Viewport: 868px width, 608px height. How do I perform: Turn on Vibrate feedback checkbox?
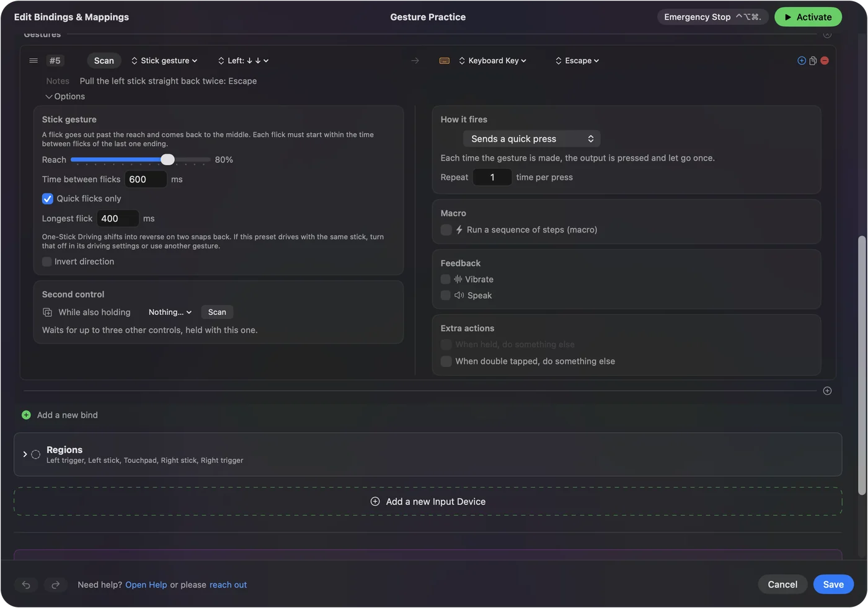446,280
